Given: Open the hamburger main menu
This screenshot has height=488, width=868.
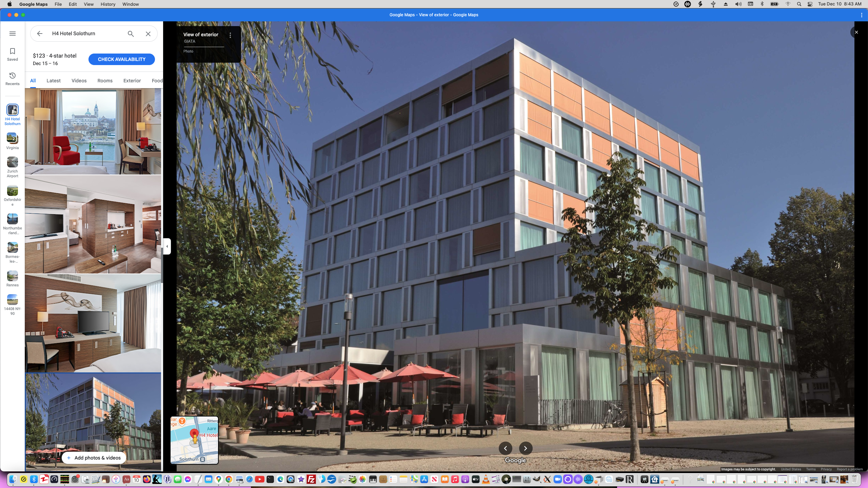Looking at the screenshot, I should [13, 34].
